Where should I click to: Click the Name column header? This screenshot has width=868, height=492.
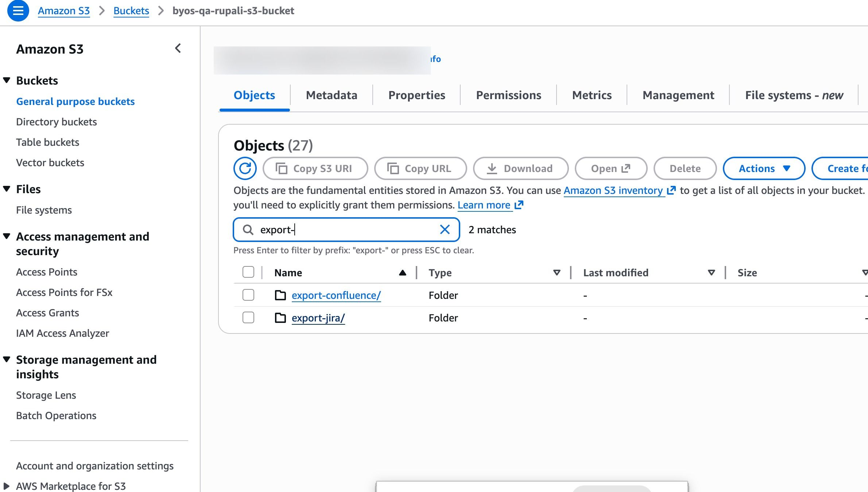(288, 273)
